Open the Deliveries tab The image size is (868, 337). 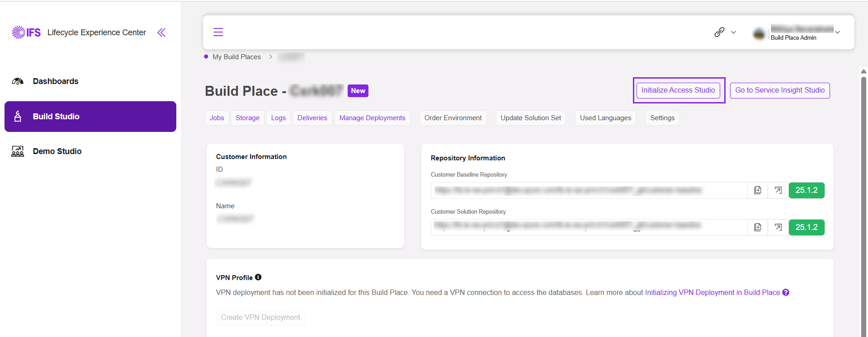point(312,118)
